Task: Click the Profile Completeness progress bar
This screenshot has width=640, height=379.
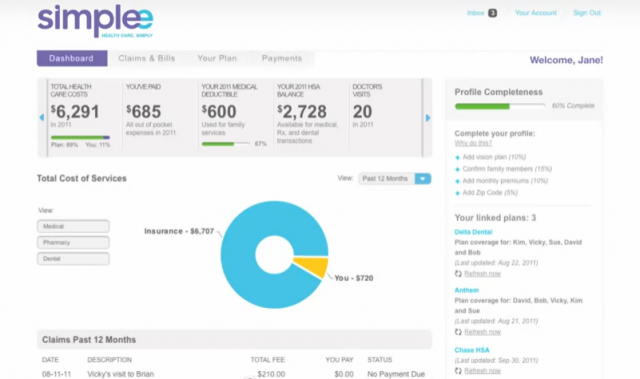Action: [x=500, y=106]
